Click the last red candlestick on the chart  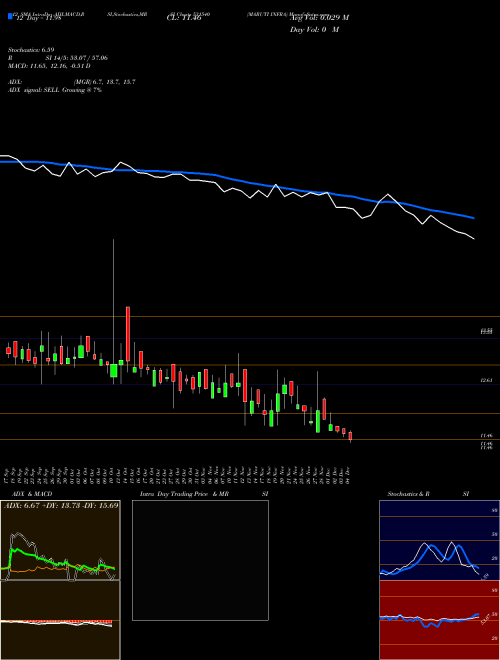(350, 436)
